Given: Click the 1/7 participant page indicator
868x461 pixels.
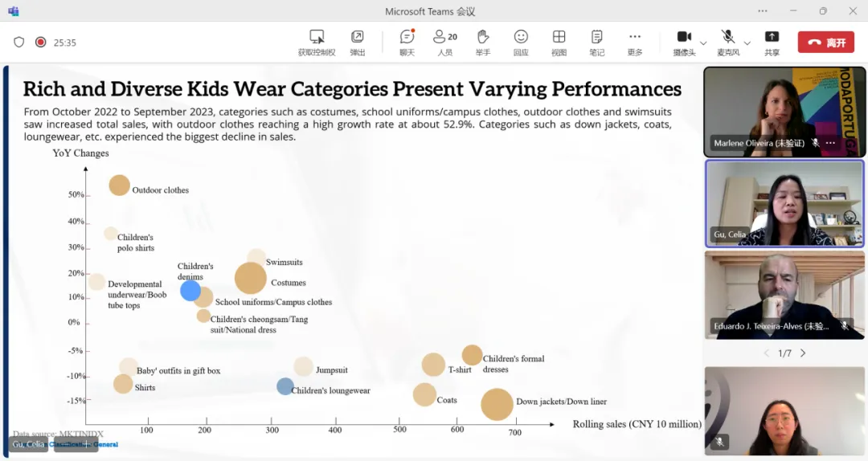Looking at the screenshot, I should (x=784, y=353).
